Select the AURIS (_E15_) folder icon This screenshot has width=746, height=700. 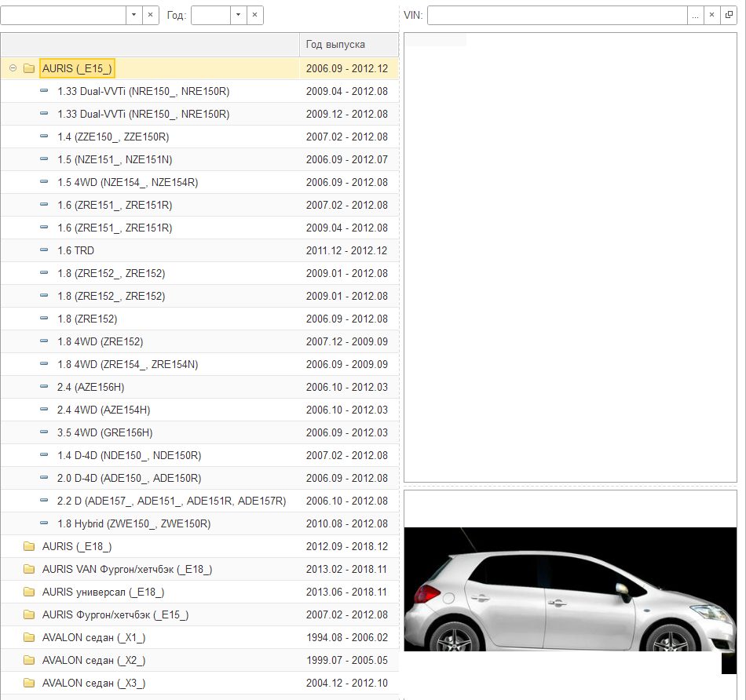click(x=29, y=68)
